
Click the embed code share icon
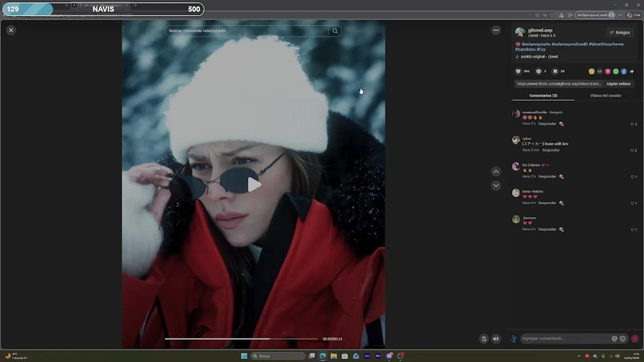pos(600,71)
